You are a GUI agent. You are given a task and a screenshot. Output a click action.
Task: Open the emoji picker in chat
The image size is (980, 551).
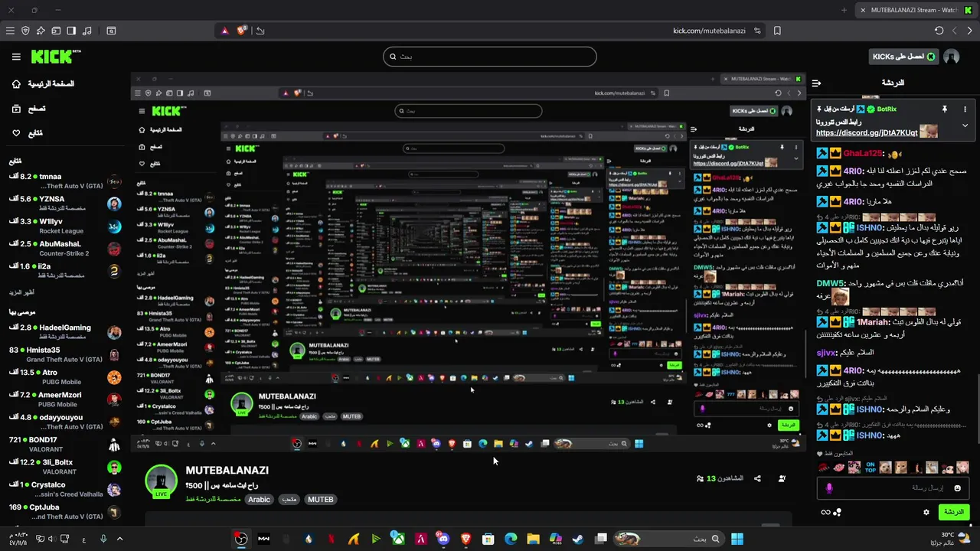point(957,487)
